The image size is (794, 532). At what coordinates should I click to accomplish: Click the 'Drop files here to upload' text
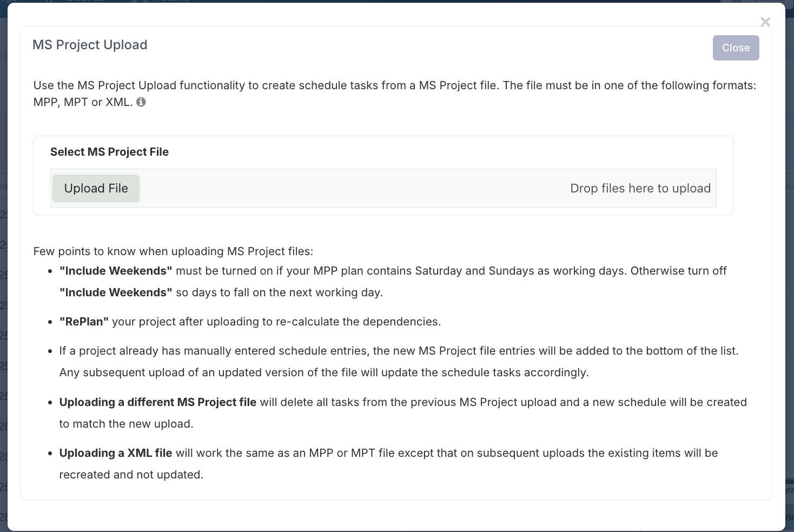point(640,188)
